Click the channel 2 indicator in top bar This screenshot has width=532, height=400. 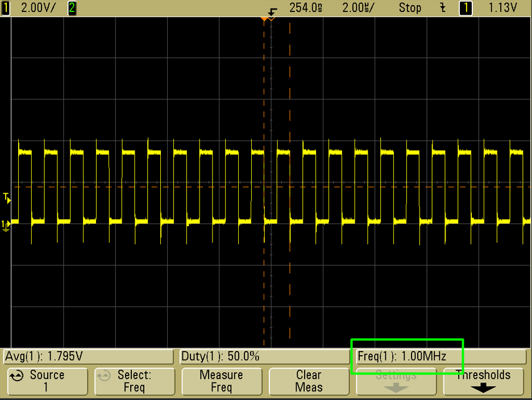[72, 8]
